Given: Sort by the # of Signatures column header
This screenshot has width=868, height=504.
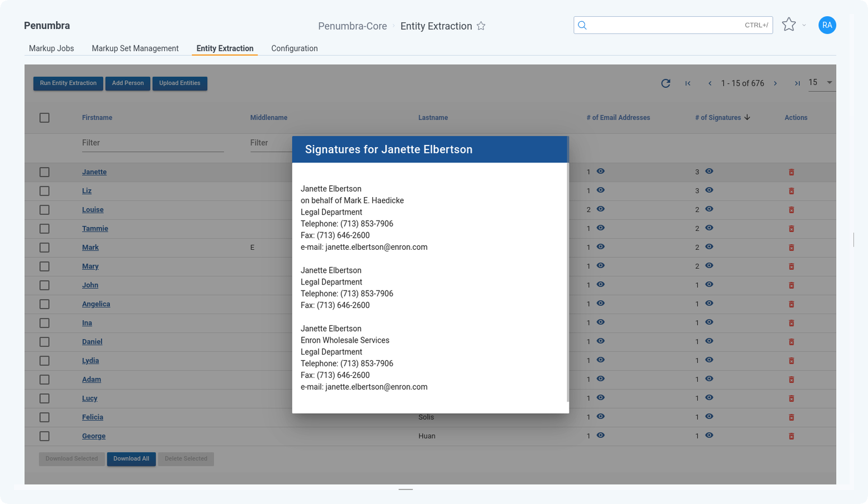Looking at the screenshot, I should click(718, 118).
